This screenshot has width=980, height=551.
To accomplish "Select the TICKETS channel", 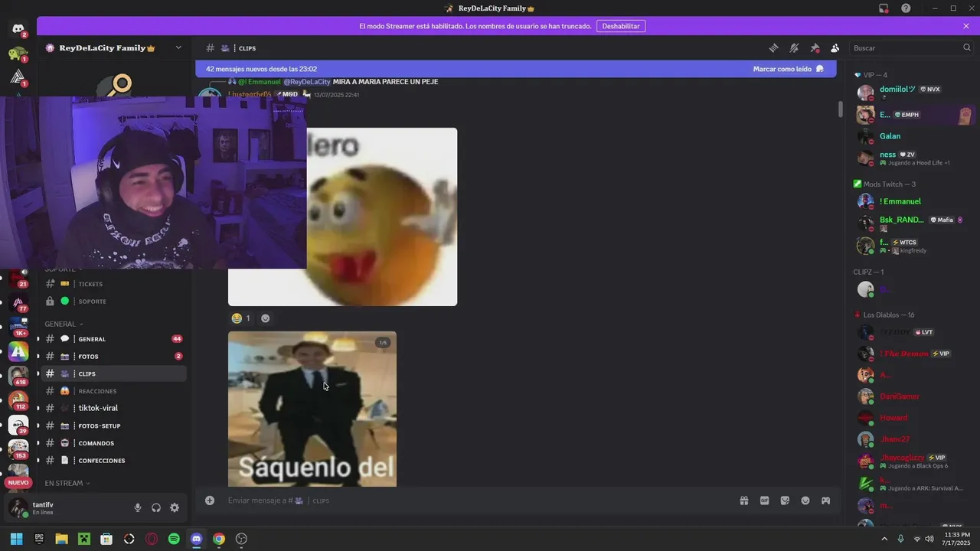I will [x=113, y=284].
